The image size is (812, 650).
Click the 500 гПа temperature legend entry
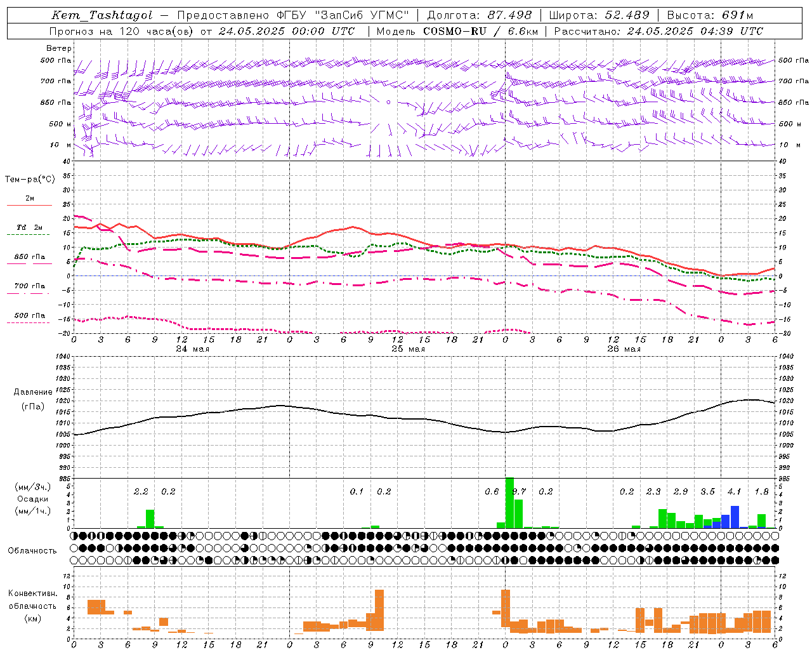(x=30, y=315)
